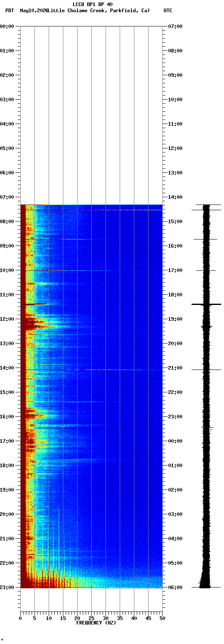Click the frequency tick label '5'

click(x=34, y=618)
